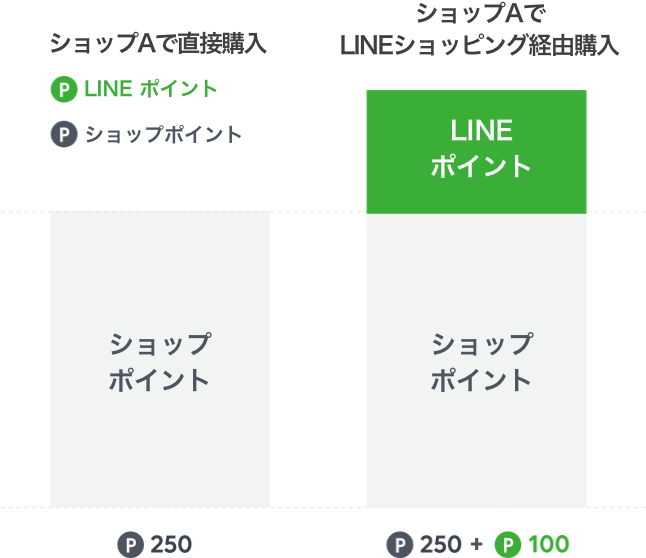The width and height of the screenshot is (646, 558).
Task: Click ポイント text in right gray bar
Action: point(481,380)
